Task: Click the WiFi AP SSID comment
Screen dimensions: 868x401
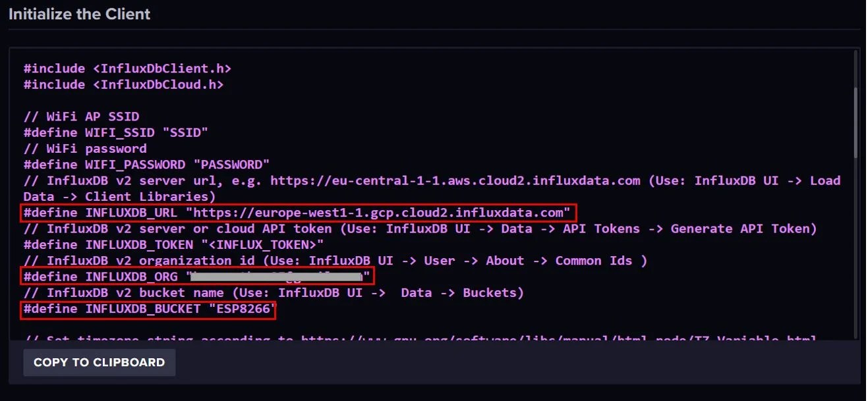Action: (79, 116)
